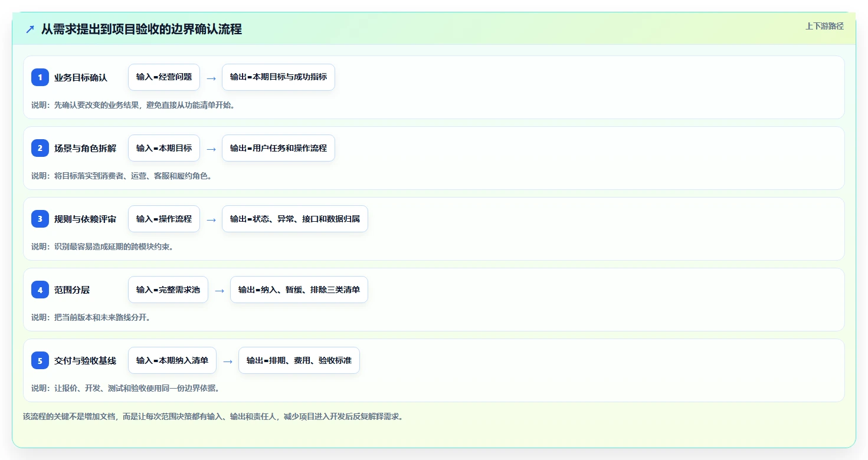This screenshot has height=460, width=868.
Task: Select the 输入=经营问题 chip
Action: click(x=164, y=77)
